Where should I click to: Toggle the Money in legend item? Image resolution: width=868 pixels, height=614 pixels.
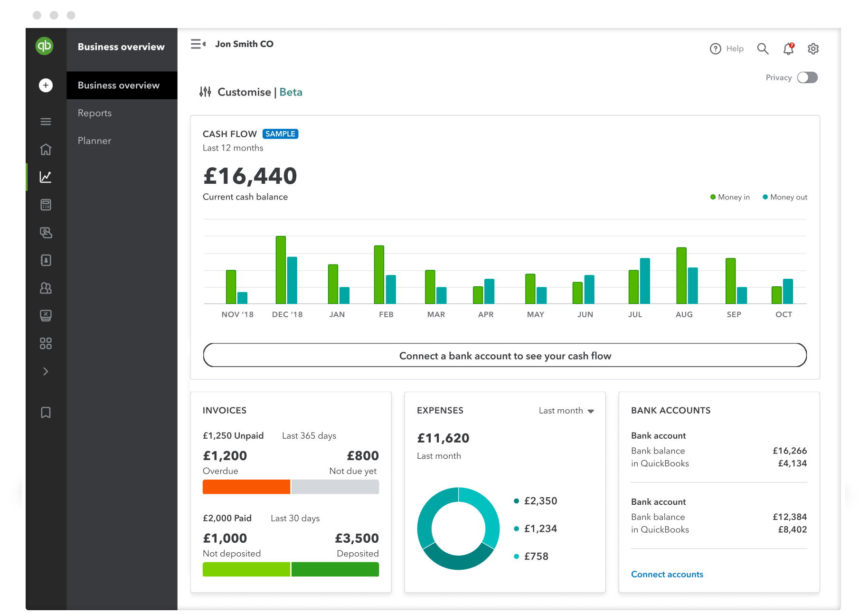tap(730, 197)
